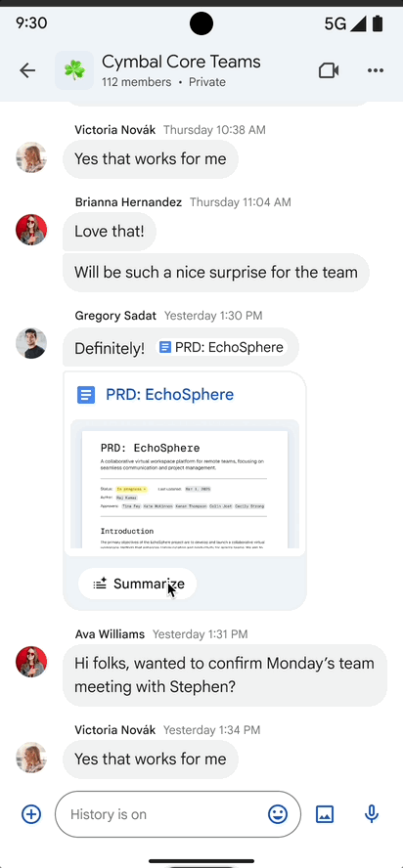This screenshot has width=403, height=868.
Task: Select Ava's Monday team meeting message
Action: tap(225, 674)
